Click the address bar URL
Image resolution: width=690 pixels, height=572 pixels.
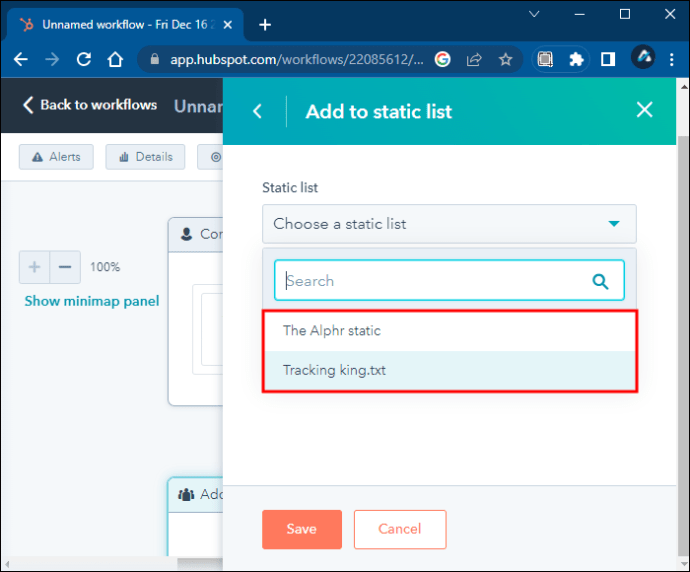click(x=297, y=59)
